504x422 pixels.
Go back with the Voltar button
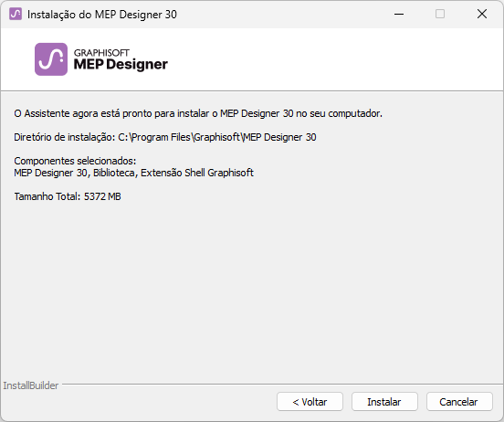coord(310,401)
